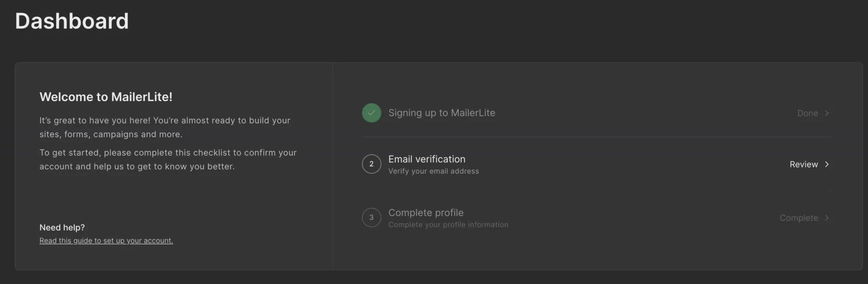Open the account setup guide link
The image size is (868, 284).
(106, 240)
